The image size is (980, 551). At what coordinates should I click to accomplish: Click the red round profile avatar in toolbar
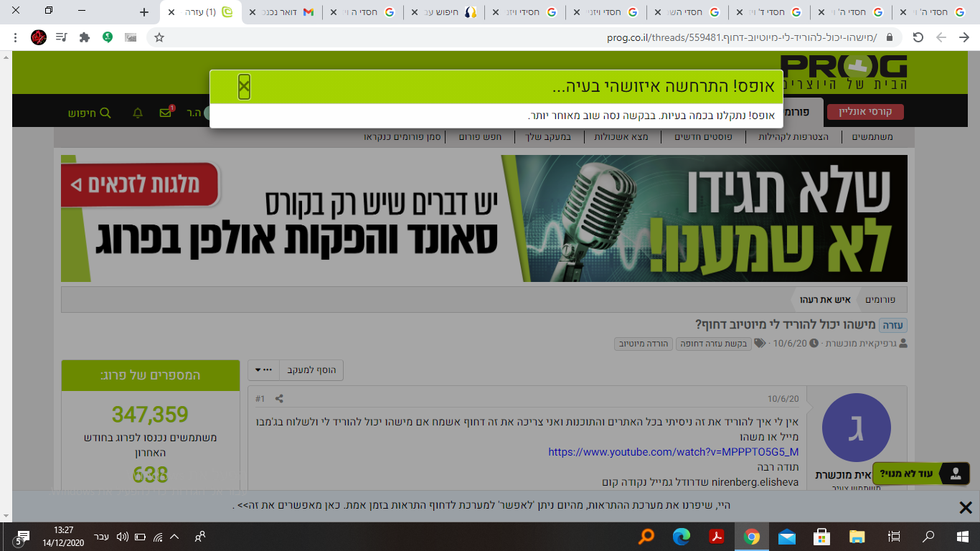[39, 37]
